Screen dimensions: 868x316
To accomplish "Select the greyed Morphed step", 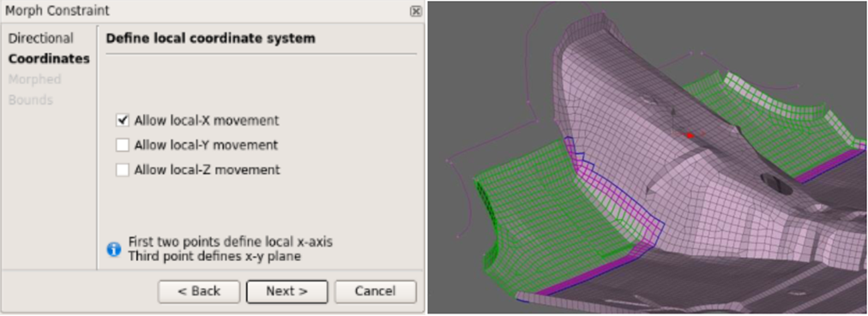I will (x=34, y=79).
